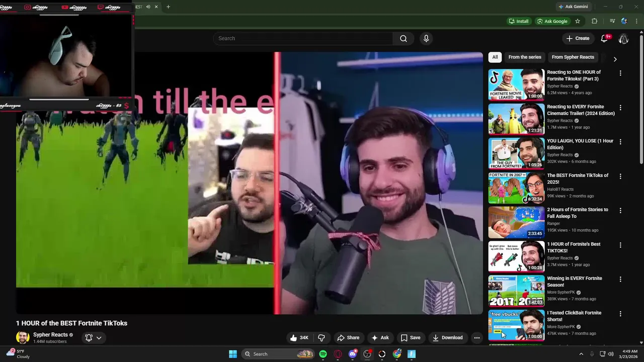Click the main video player area
The height and width of the screenshot is (362, 644).
click(250, 183)
